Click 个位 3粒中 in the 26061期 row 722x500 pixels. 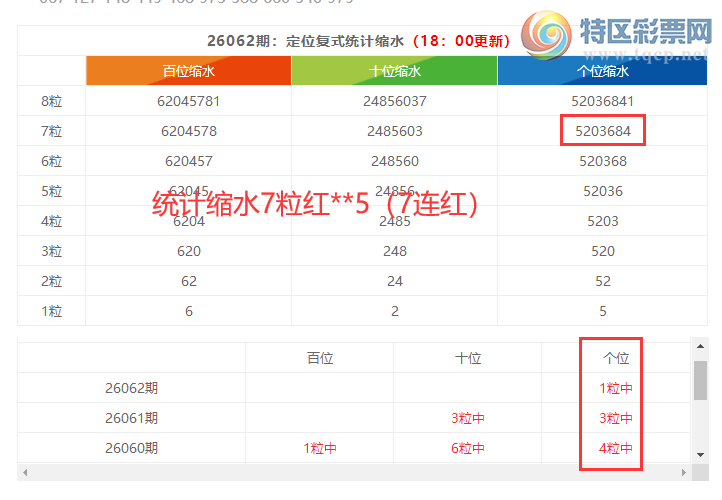point(616,418)
